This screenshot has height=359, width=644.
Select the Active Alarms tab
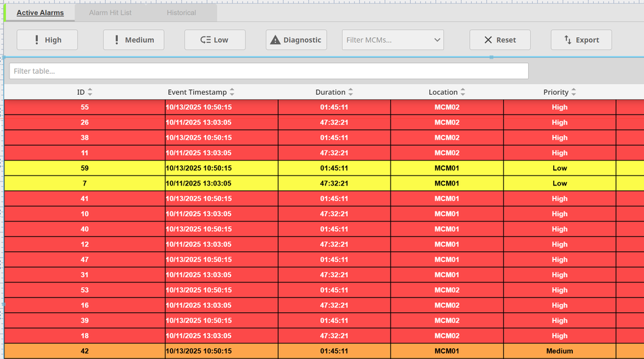click(x=40, y=13)
